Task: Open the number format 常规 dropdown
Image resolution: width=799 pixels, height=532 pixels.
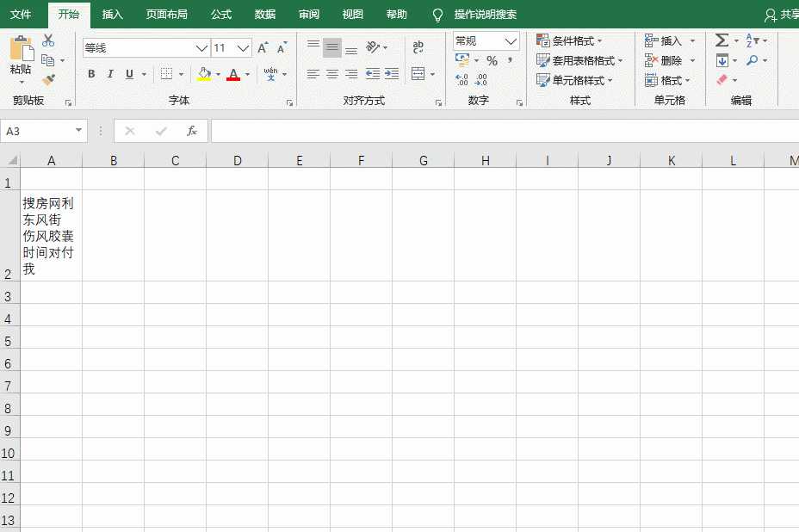Action: coord(510,41)
